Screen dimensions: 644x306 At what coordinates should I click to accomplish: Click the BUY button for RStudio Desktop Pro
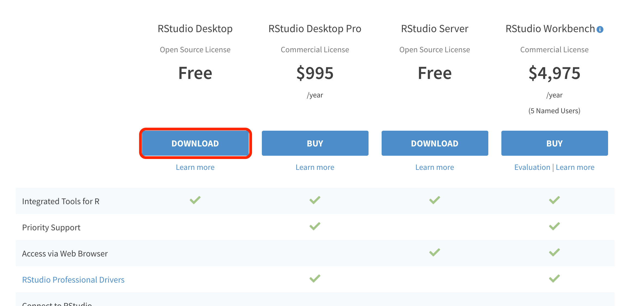[315, 143]
